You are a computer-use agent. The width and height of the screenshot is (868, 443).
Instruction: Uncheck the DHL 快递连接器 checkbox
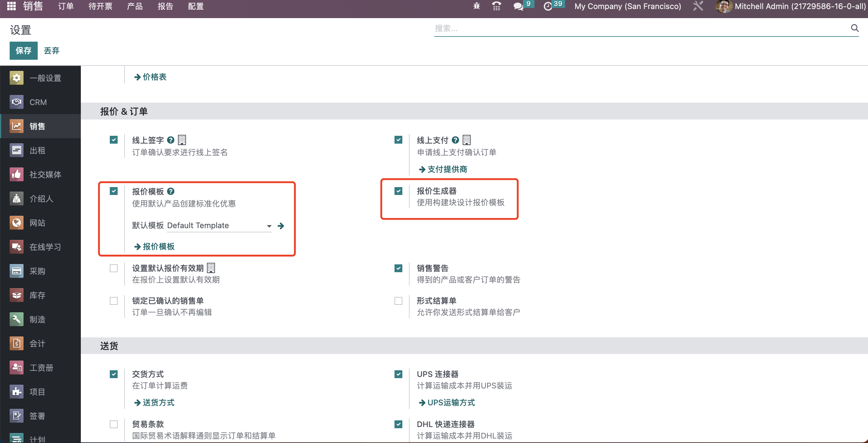(x=398, y=424)
